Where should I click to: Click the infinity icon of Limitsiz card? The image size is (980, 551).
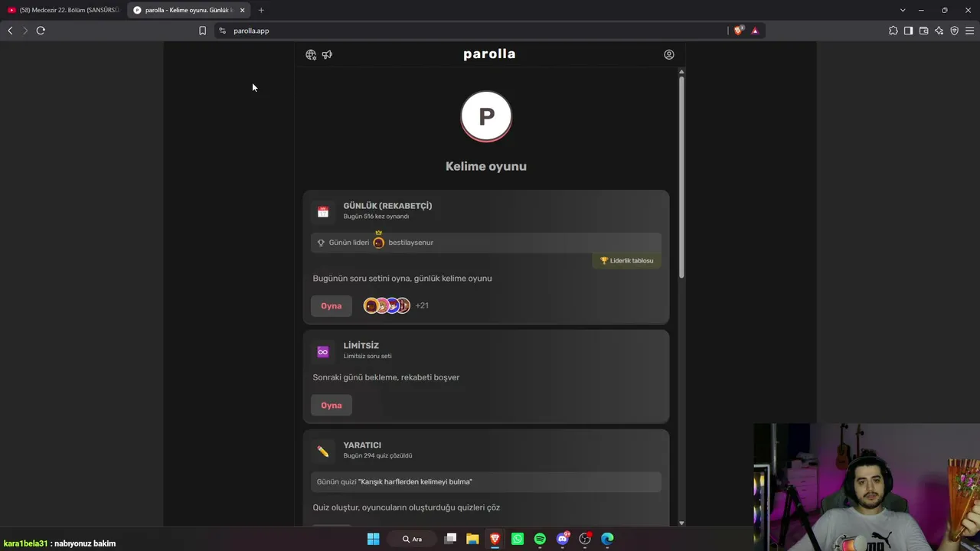point(323,352)
